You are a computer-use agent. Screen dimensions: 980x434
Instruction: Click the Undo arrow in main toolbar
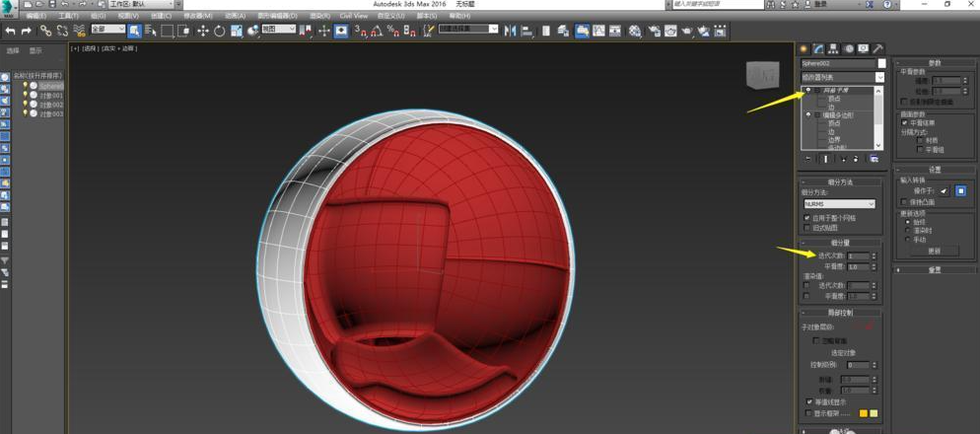tap(10, 31)
